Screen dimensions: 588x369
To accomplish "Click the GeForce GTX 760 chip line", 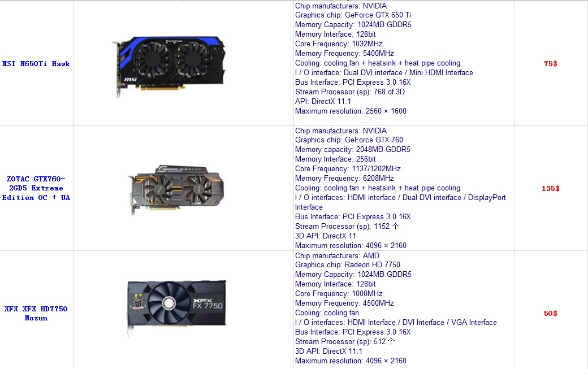I will pos(349,140).
